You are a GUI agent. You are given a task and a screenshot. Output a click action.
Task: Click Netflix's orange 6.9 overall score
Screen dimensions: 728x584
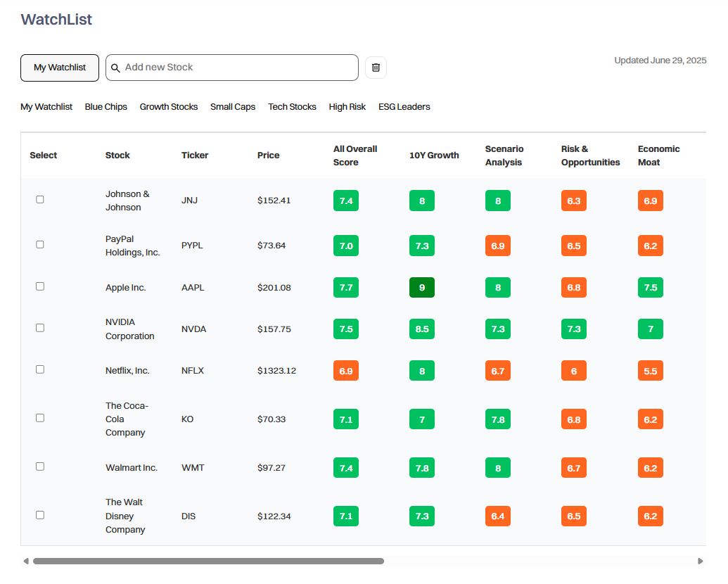346,371
